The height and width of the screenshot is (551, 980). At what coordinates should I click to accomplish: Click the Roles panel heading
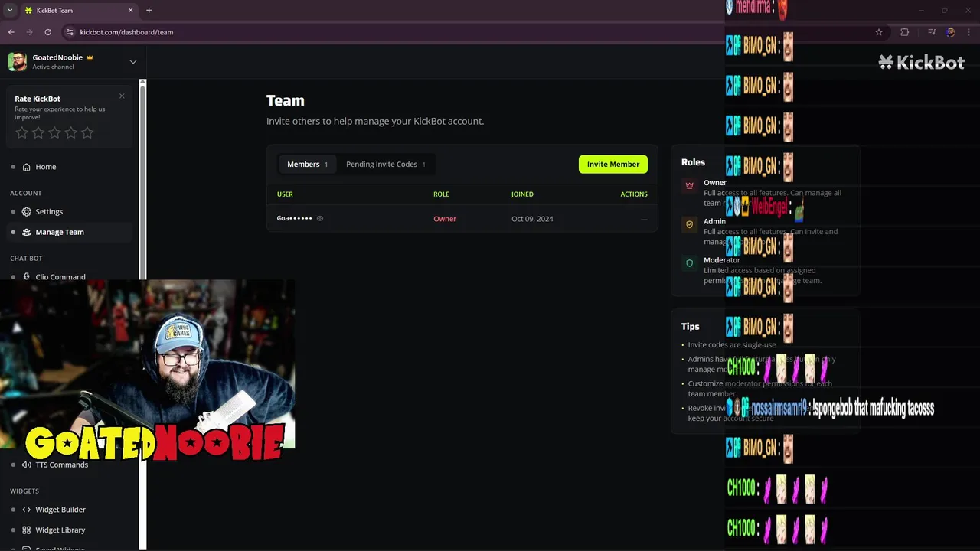(693, 162)
